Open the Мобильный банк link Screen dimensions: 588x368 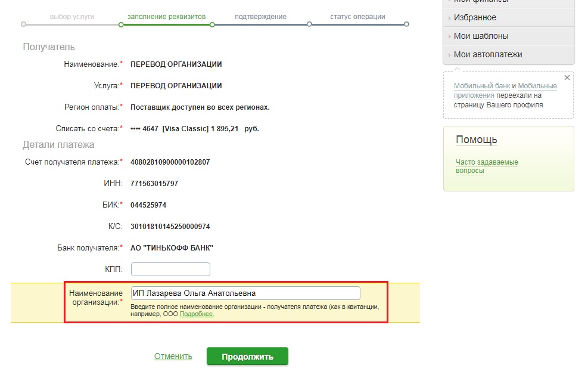[x=482, y=86]
